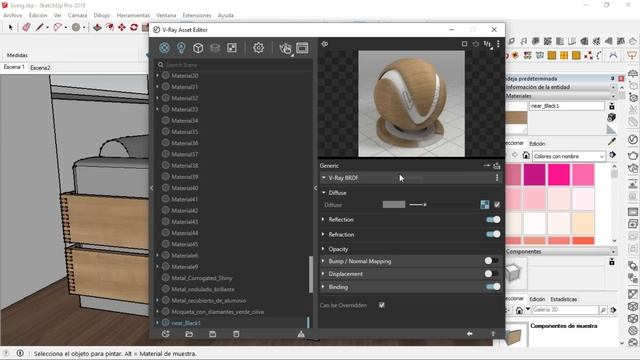
Task: Click the Diffuse gray color swatch
Action: click(394, 204)
